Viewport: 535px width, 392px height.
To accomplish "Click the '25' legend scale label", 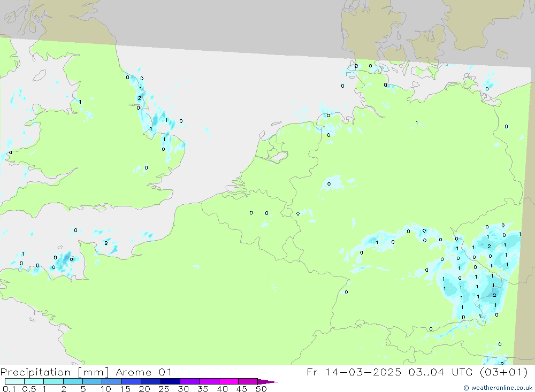I will [x=164, y=389].
